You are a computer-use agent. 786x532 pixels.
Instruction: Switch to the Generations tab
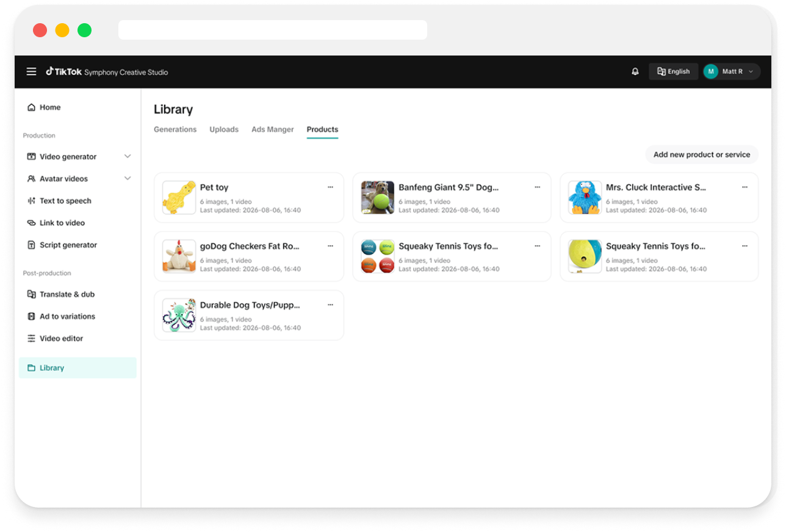(x=175, y=129)
